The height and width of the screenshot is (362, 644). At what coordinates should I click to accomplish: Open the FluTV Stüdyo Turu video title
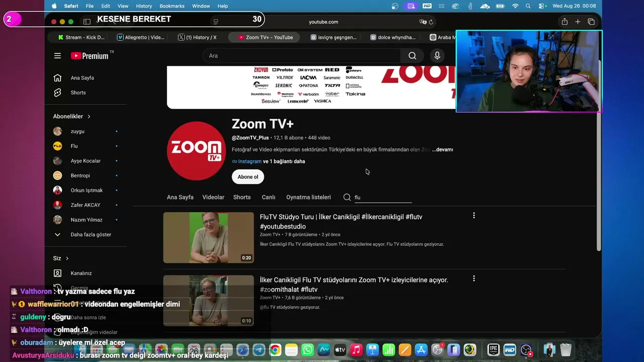click(341, 222)
